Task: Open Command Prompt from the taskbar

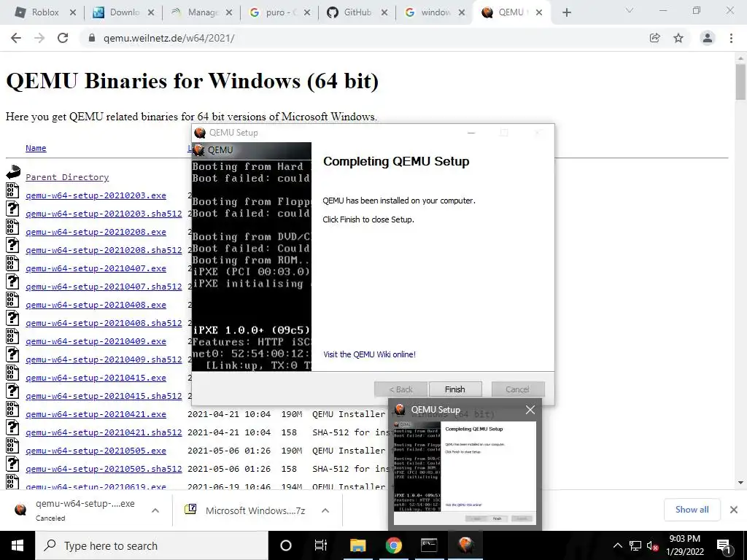Action: (429, 545)
